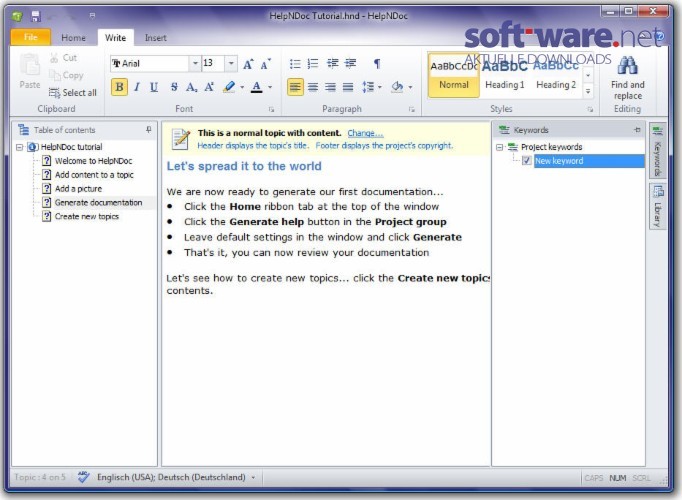This screenshot has width=682, height=500.
Task: Open the Keywords side tab
Action: (x=658, y=150)
